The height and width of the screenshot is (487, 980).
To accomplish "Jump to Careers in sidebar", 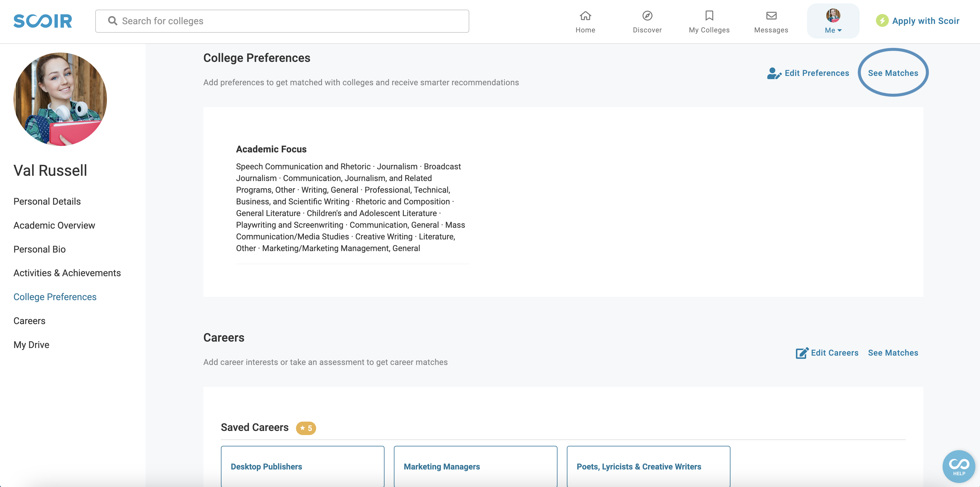I will coord(29,321).
